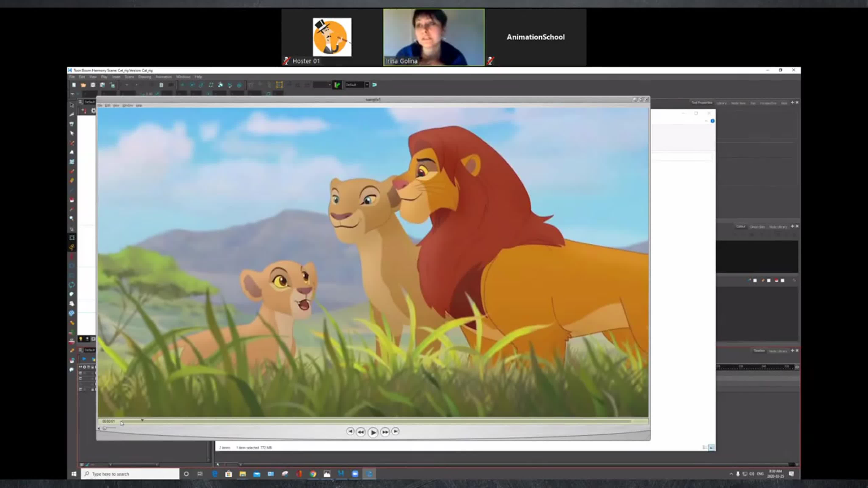Open the Play menu in Harmony
Viewport: 868px width, 488px height.
click(104, 77)
